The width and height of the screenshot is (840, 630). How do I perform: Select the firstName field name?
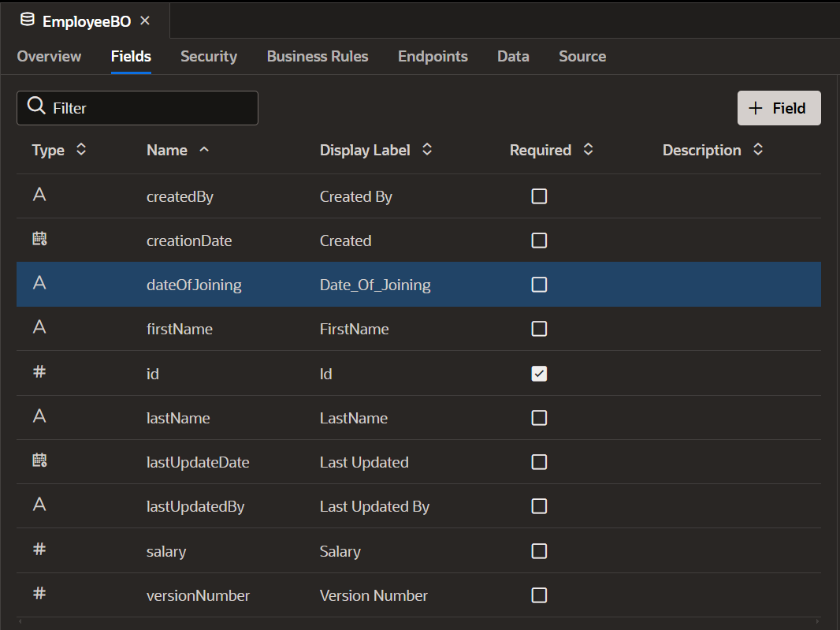tap(180, 329)
